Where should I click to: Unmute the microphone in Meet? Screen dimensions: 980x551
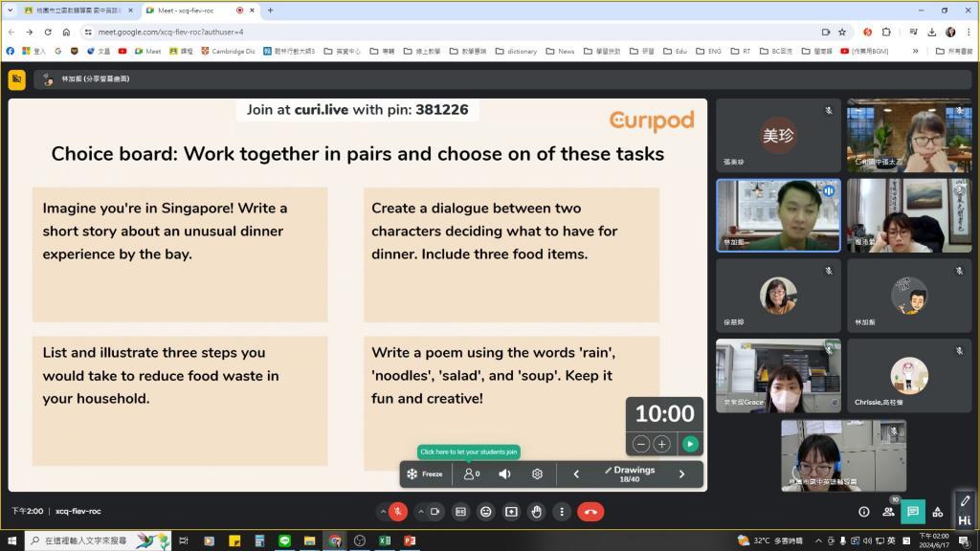pos(398,512)
